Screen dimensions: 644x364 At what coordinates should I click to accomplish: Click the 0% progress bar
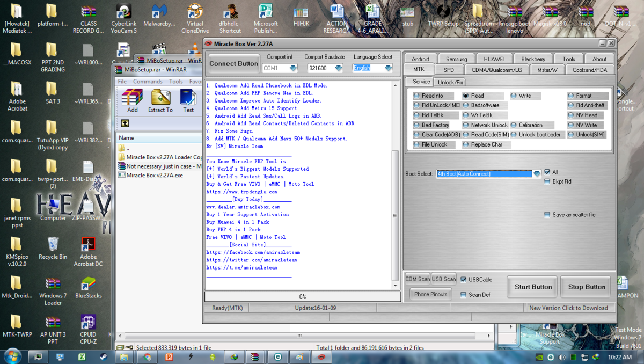click(303, 296)
